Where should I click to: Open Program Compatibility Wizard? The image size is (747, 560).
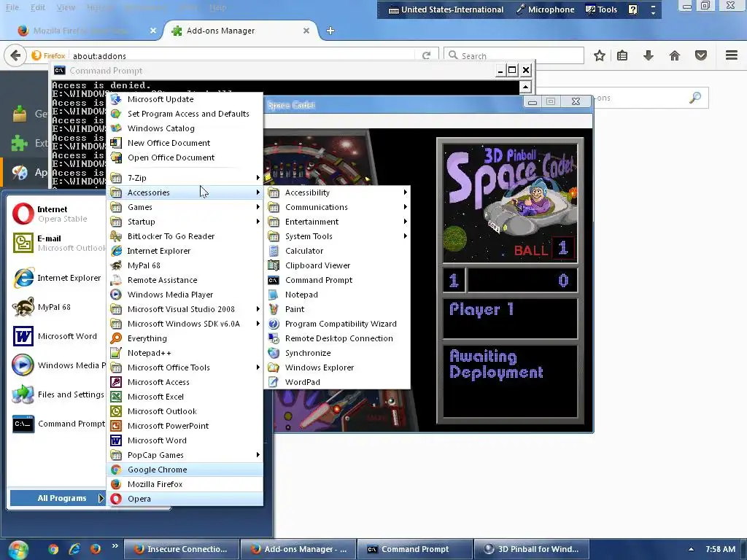[x=337, y=324]
